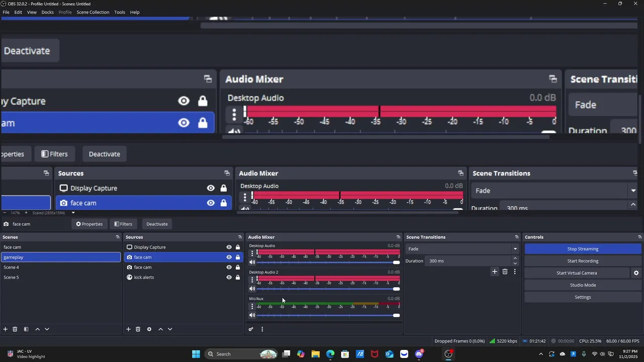Mute Desktop Audio speaker icon
The width and height of the screenshot is (644, 362).
[252, 262]
